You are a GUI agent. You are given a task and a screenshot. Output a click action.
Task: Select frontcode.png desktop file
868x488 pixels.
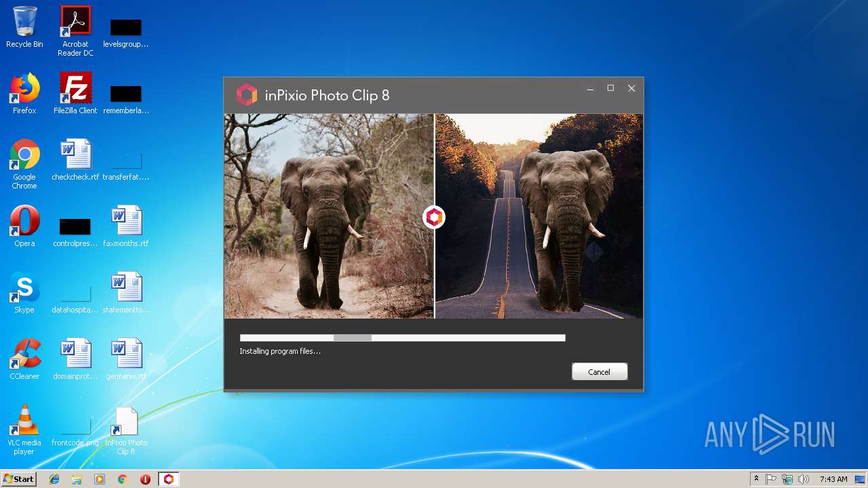tap(75, 431)
